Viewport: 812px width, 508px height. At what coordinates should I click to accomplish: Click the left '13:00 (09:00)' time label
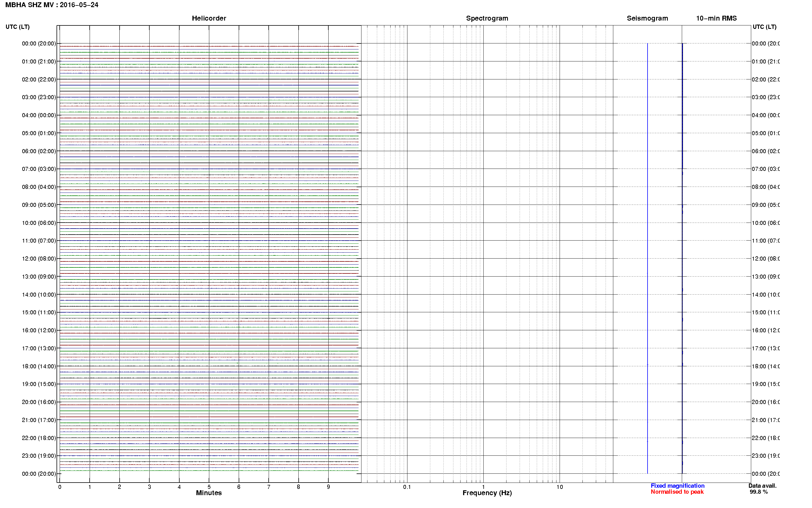[x=39, y=277]
